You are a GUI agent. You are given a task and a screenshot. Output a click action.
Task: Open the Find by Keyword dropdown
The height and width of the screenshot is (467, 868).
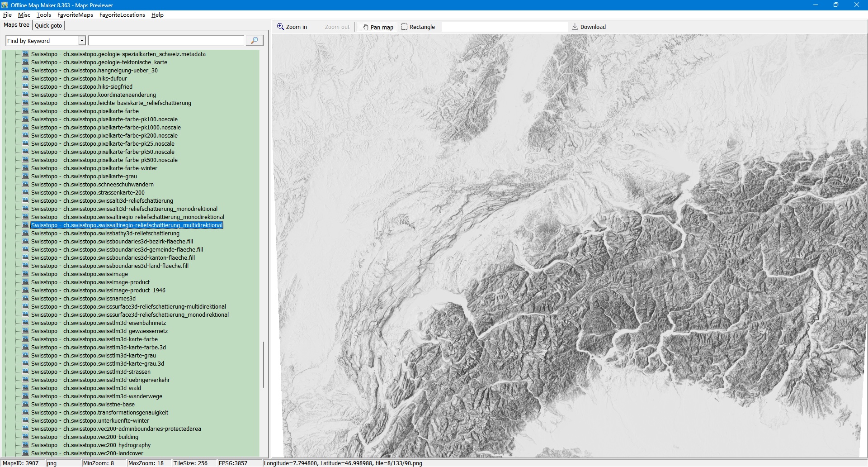[x=82, y=41]
